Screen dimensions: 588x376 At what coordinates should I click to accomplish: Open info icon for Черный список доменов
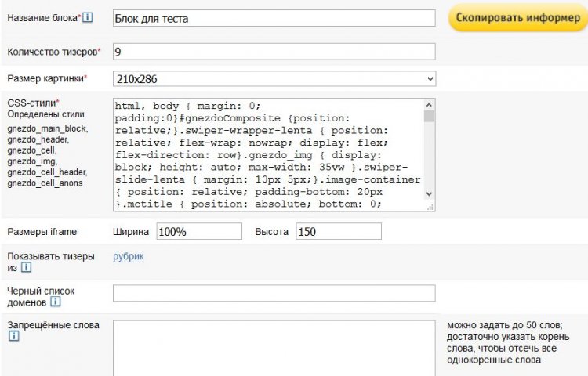point(56,302)
